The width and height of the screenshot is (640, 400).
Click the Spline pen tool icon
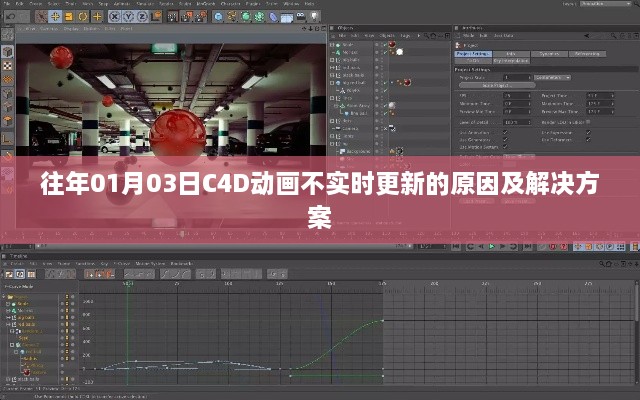coord(232,17)
